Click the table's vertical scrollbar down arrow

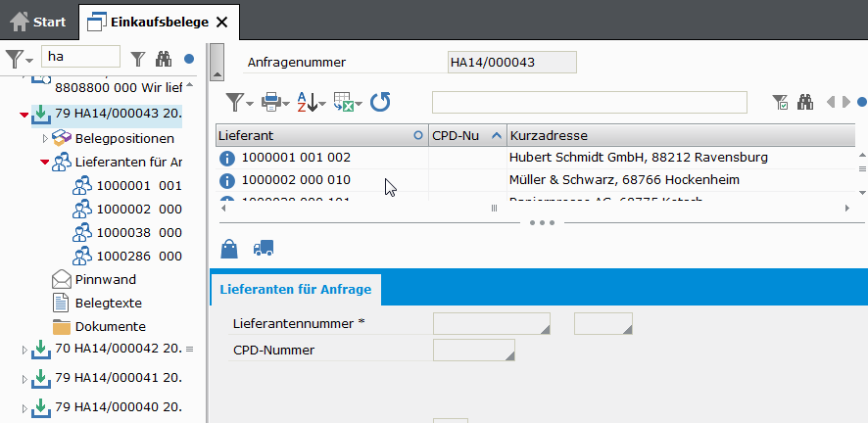[x=862, y=193]
